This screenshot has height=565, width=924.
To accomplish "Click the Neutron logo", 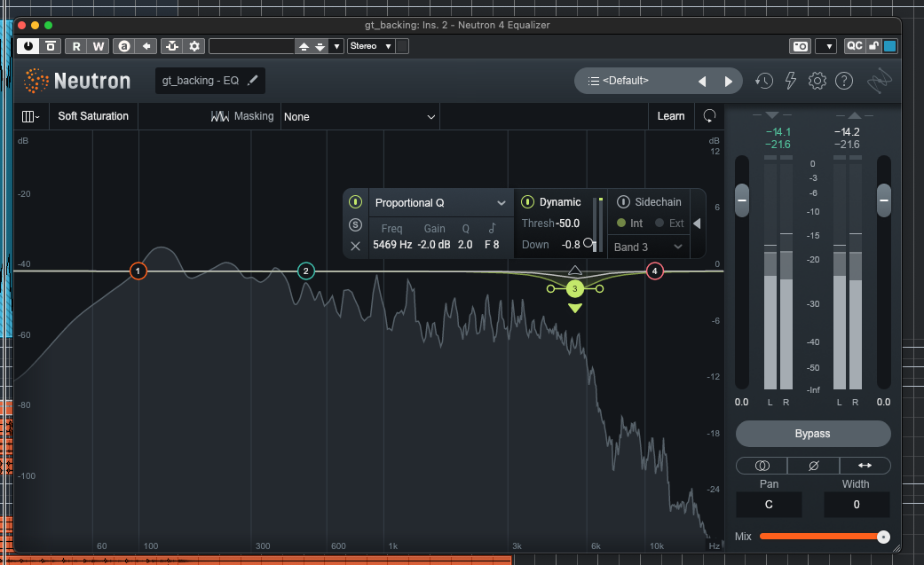I will [77, 81].
